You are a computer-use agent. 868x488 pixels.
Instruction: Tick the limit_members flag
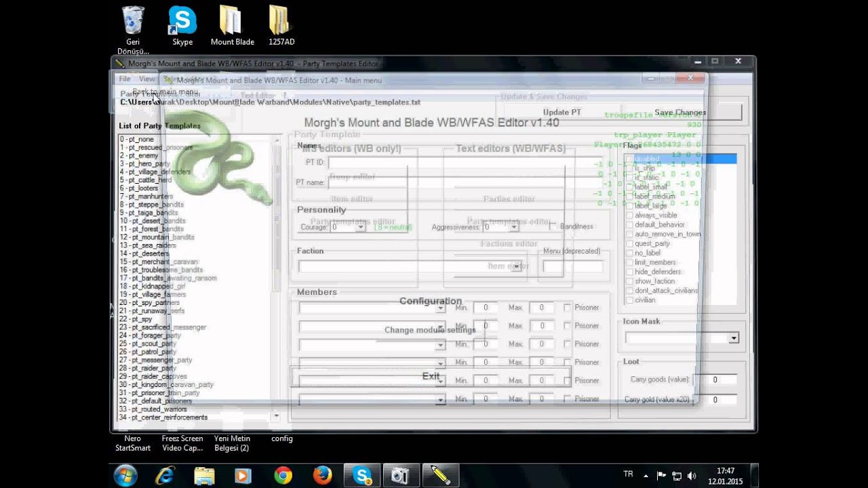click(x=630, y=262)
